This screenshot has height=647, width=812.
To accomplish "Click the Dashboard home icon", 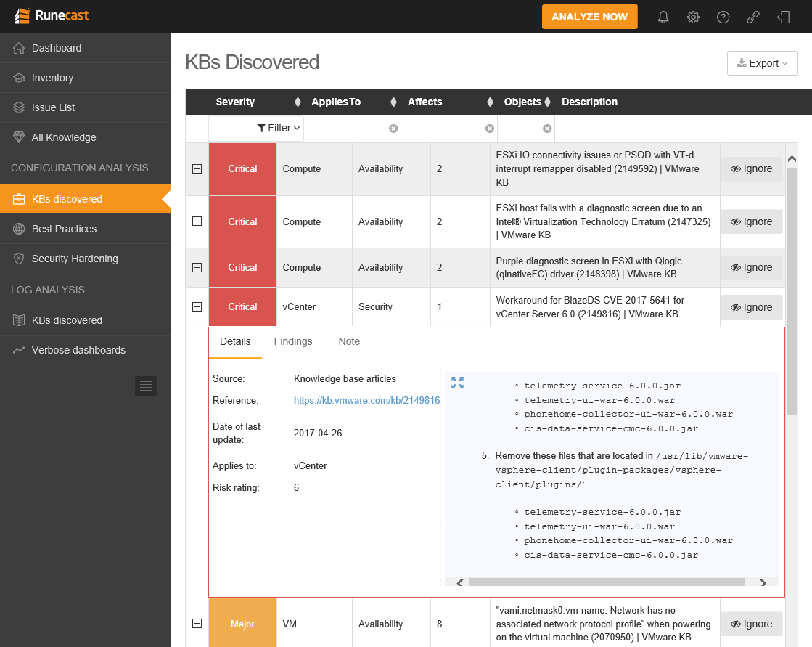I will (19, 48).
